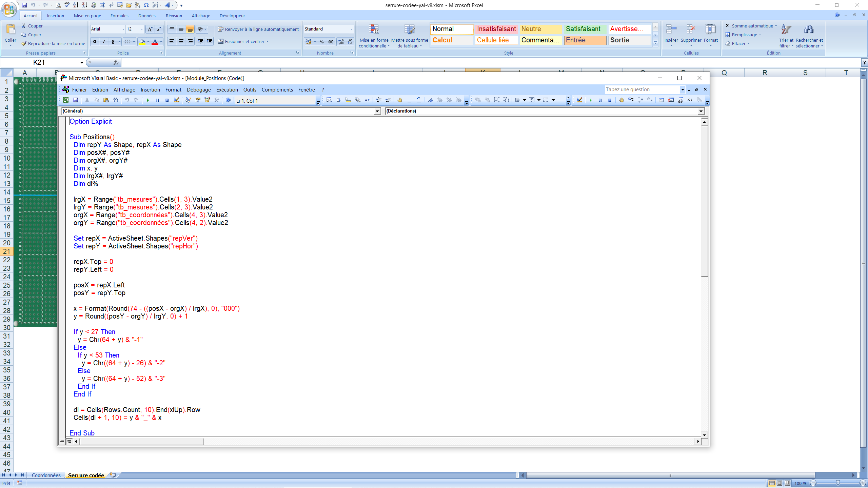The height and width of the screenshot is (488, 868).
Task: Click Step Into icon in Debug toolbar
Action: pyautogui.click(x=631, y=100)
